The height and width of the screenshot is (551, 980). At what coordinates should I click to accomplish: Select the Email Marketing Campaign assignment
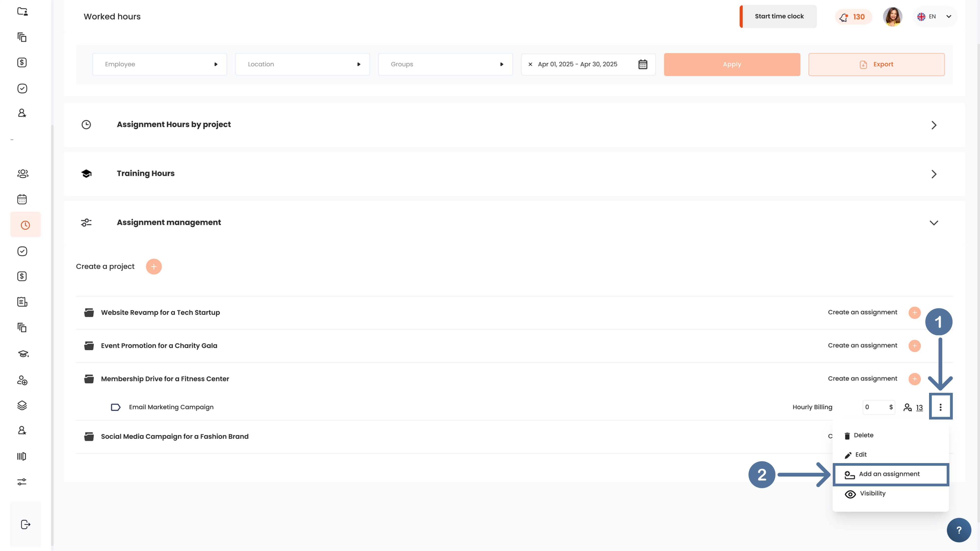coord(171,407)
